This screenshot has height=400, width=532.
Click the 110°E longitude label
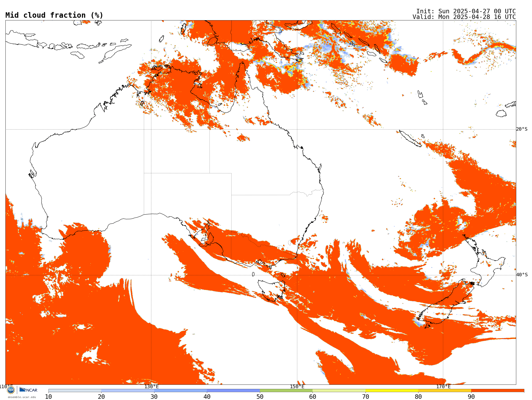click(6, 386)
